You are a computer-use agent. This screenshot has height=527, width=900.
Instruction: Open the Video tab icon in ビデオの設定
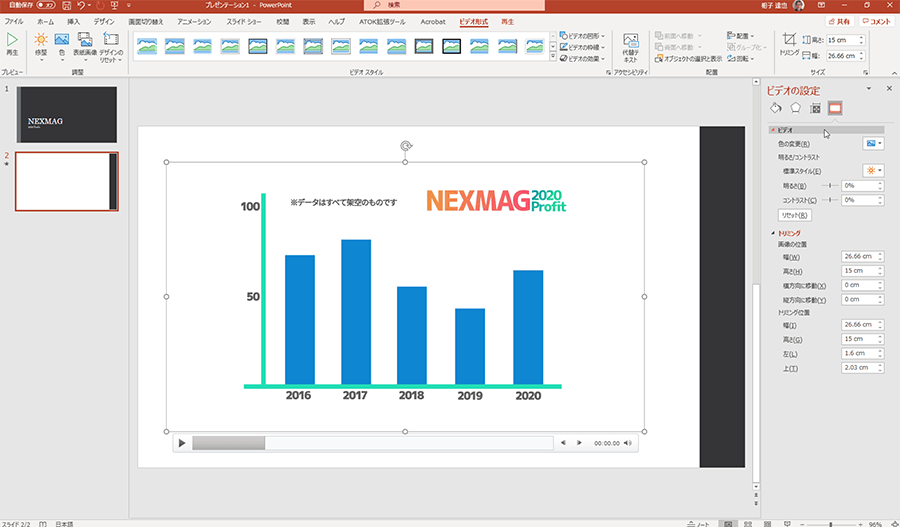tap(835, 108)
